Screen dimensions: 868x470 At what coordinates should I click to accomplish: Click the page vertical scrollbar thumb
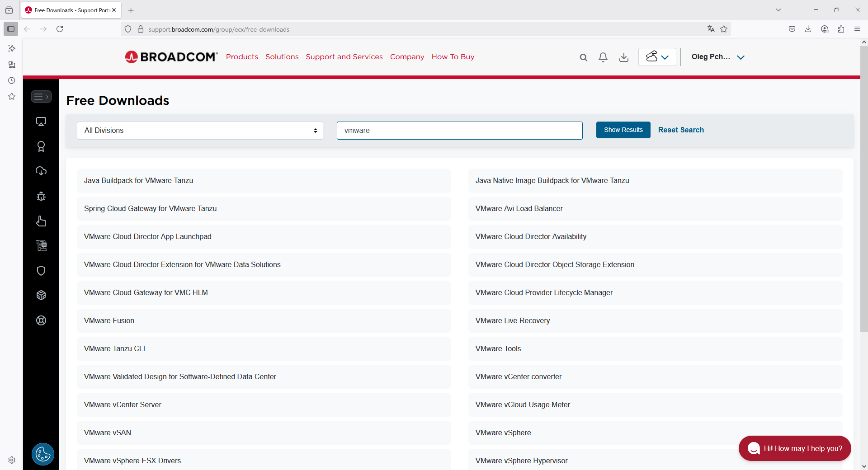tap(864, 188)
